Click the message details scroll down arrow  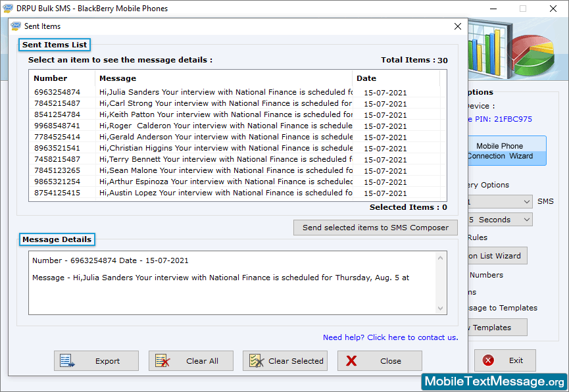click(440, 308)
